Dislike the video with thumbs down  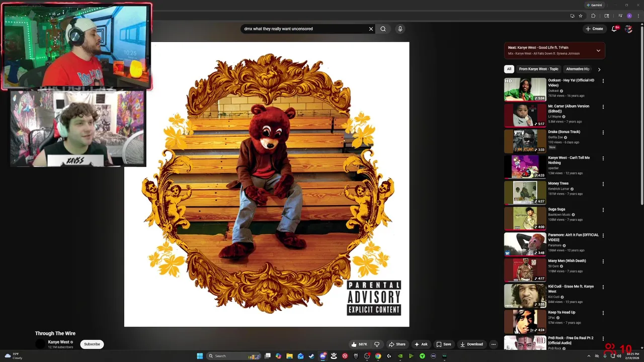tap(377, 344)
